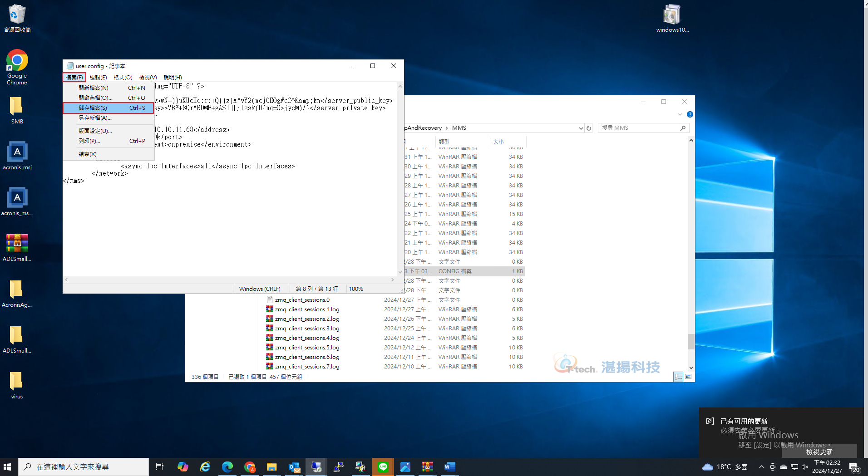Sort files by Size (大小) column header
Screen dimensions: 868x476
tap(498, 142)
